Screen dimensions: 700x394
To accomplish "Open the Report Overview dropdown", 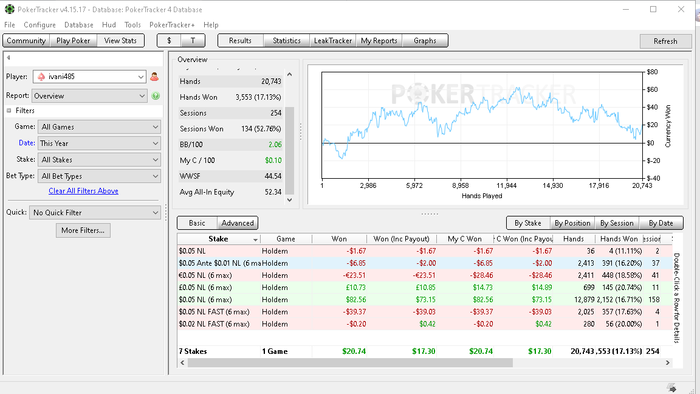I will tap(89, 96).
